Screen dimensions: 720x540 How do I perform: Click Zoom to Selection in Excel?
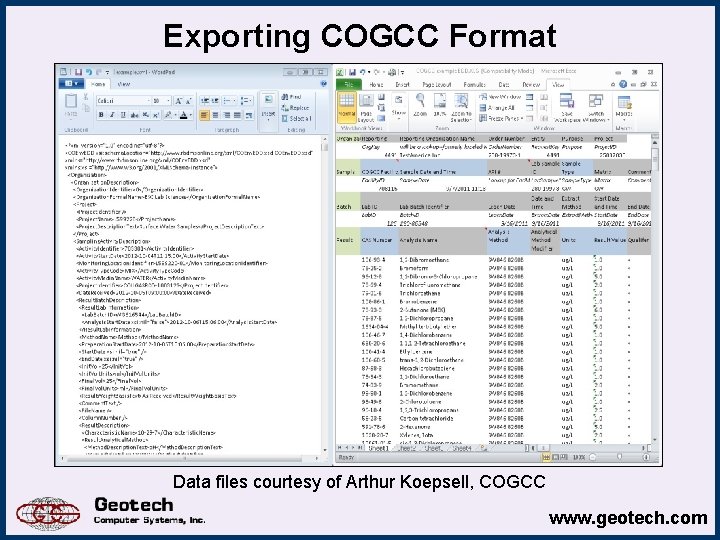point(461,107)
